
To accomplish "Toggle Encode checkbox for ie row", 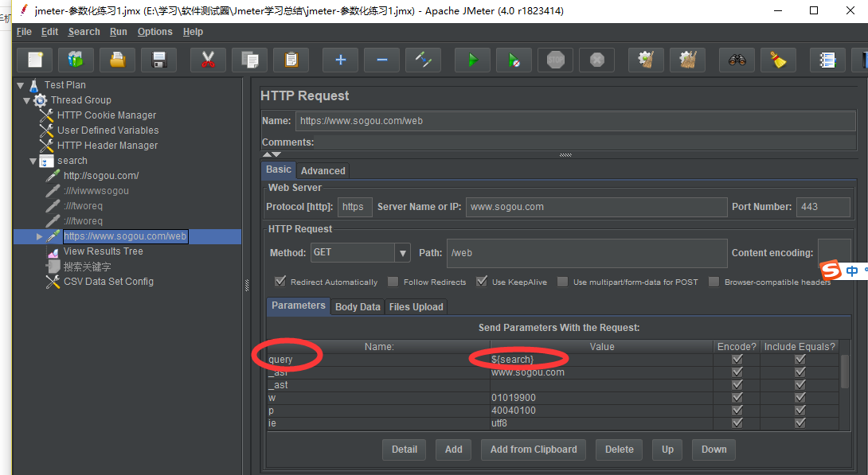I will click(x=737, y=423).
